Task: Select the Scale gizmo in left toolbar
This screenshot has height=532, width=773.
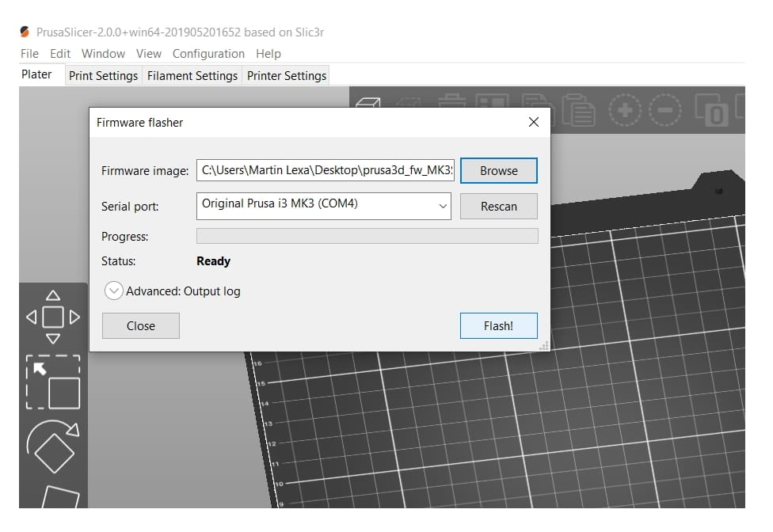Action: point(53,382)
